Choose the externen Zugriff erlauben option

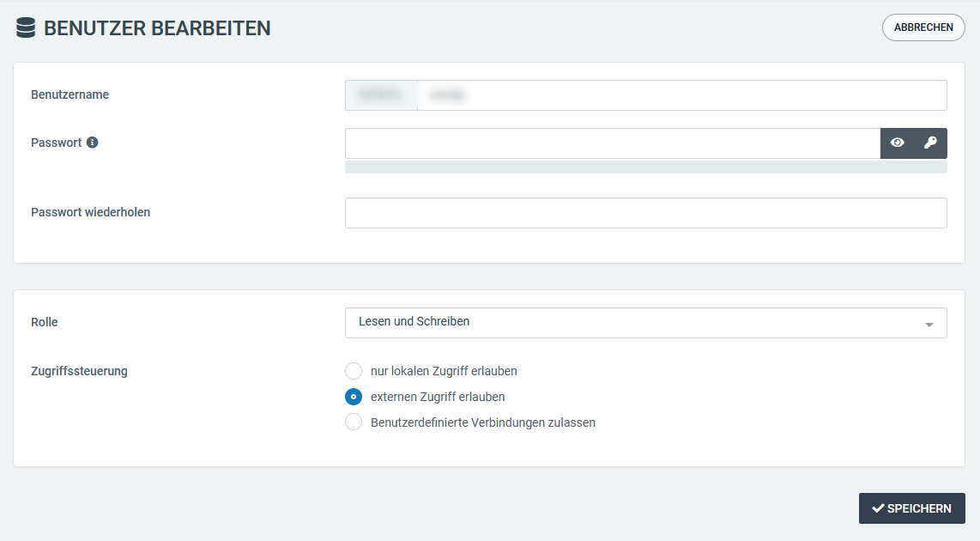(354, 397)
